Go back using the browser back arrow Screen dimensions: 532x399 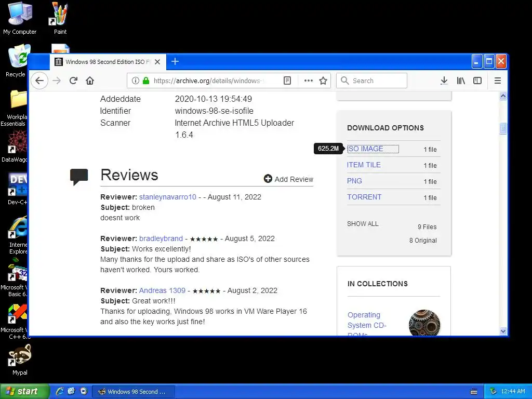click(39, 81)
